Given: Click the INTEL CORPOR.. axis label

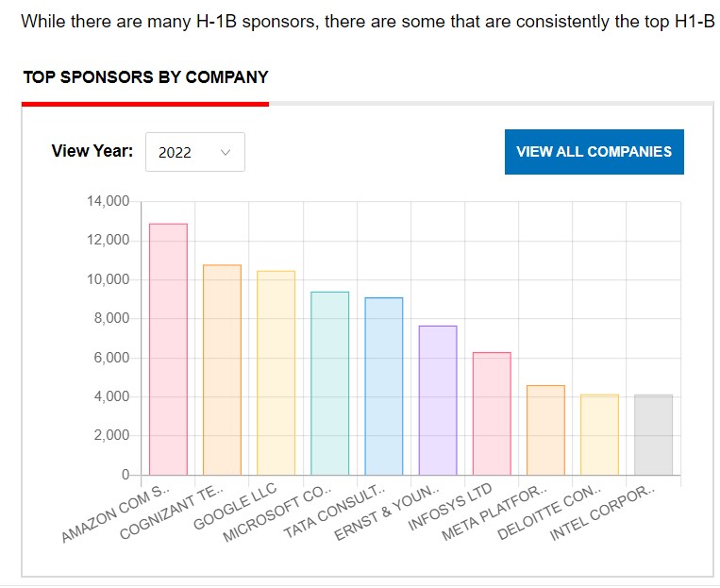Looking at the screenshot, I should pos(602,512).
